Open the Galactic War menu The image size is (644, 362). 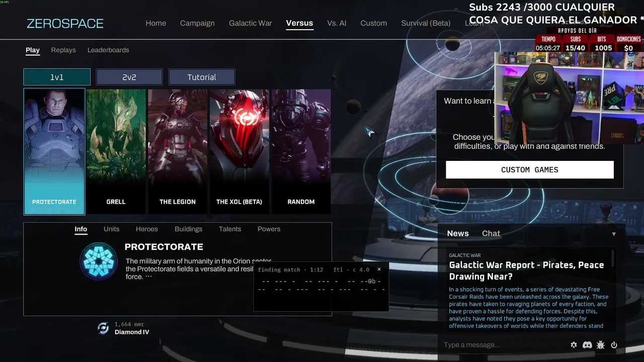[x=250, y=23]
